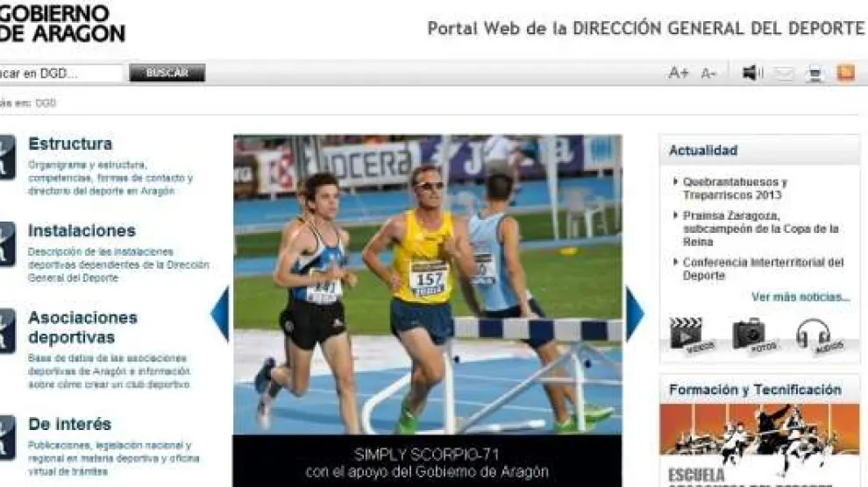Open the Estructura section
The height and width of the screenshot is (487, 868).
click(70, 144)
